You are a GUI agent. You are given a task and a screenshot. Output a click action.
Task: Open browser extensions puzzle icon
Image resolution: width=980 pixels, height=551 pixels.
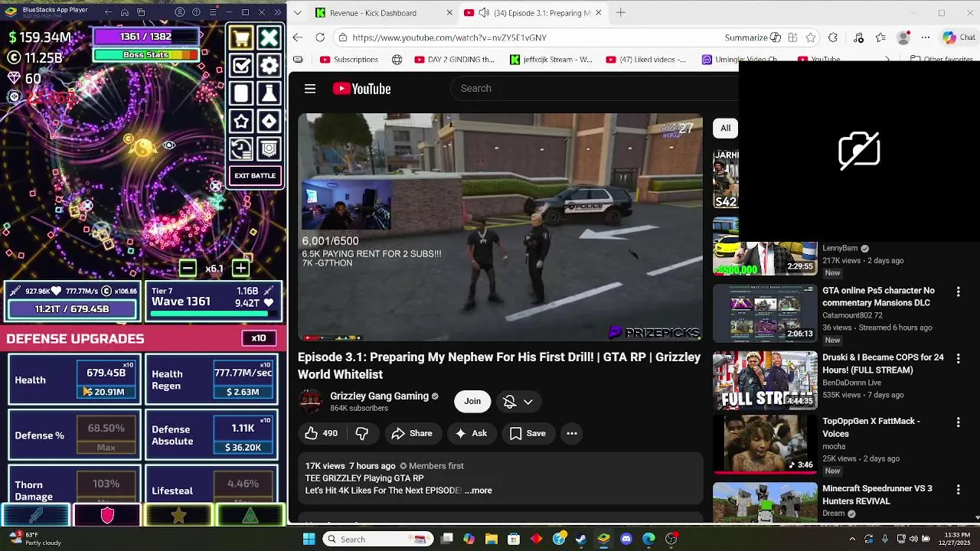(x=833, y=37)
